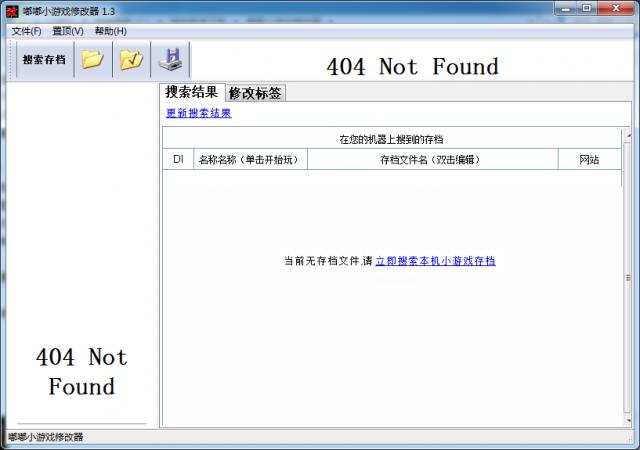
Task: Click the 更新搜索结果 link
Action: 199,113
